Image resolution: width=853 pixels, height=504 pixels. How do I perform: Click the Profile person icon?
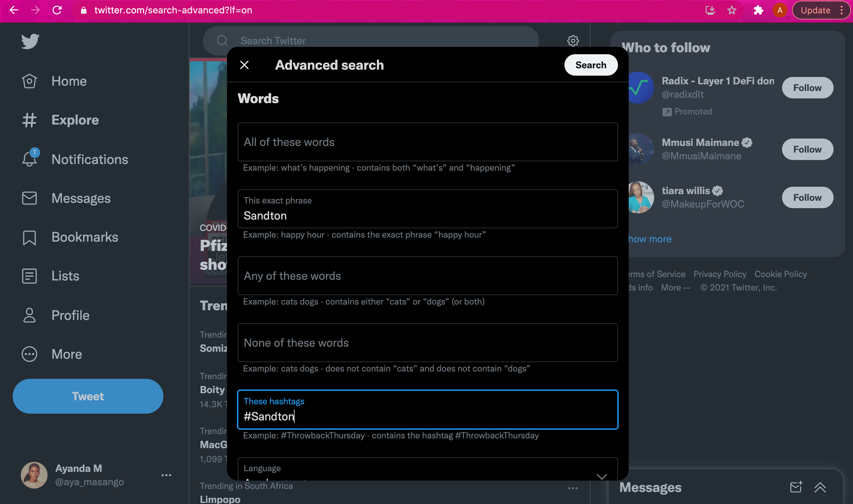pos(29,315)
